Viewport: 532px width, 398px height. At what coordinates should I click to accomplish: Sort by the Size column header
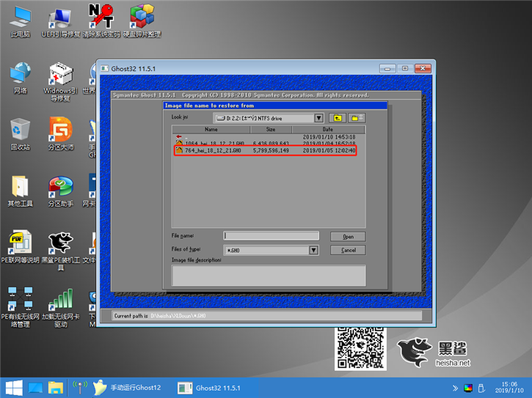271,129
